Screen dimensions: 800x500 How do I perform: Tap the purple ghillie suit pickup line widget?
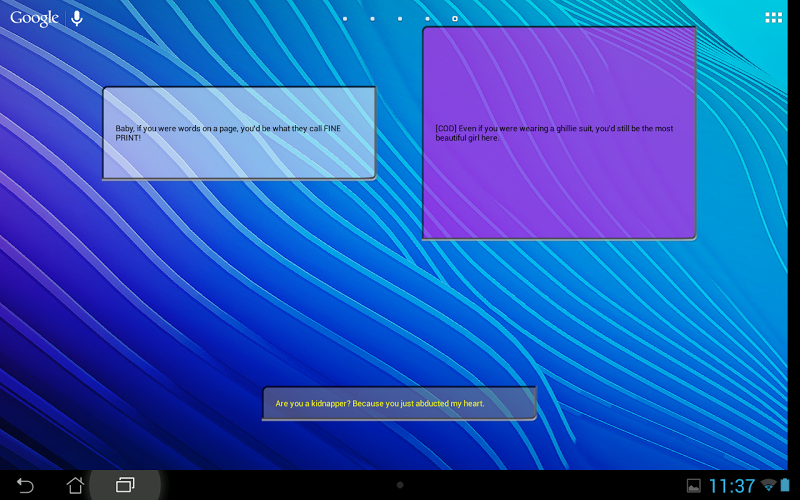click(x=559, y=133)
